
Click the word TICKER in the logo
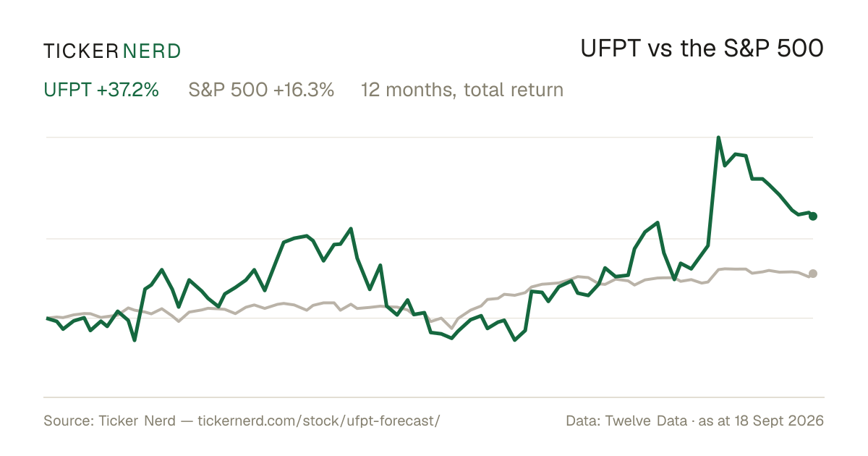pyautogui.click(x=80, y=51)
